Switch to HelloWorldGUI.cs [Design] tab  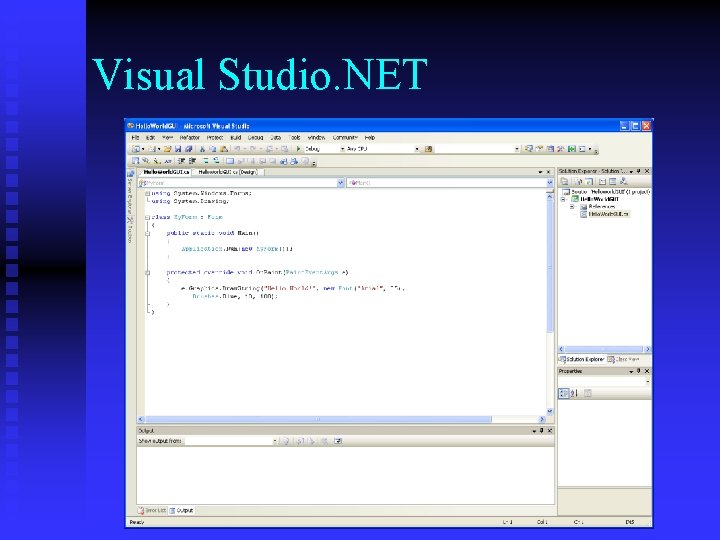click(228, 172)
